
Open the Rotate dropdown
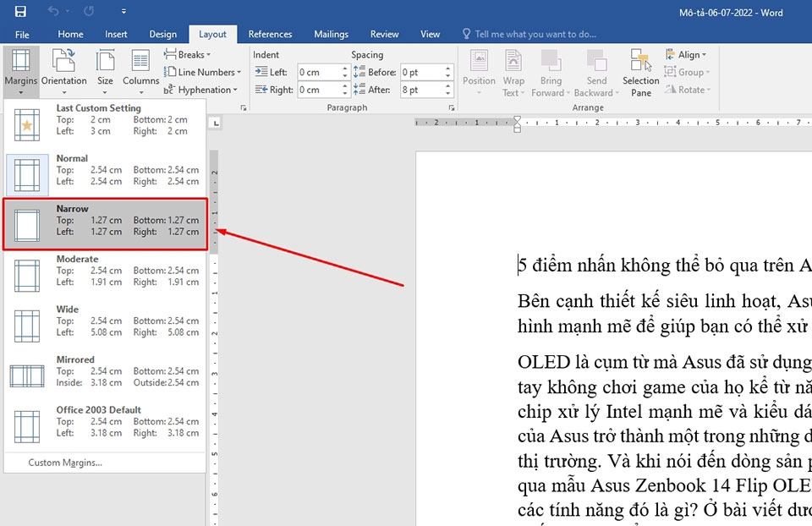pos(688,90)
